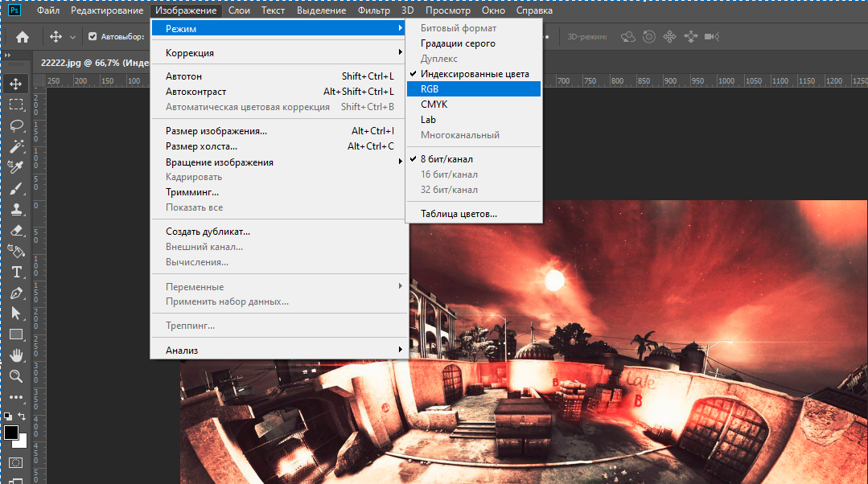This screenshot has width=868, height=484.
Task: Click the 3D video camera scale icon
Action: 712,37
